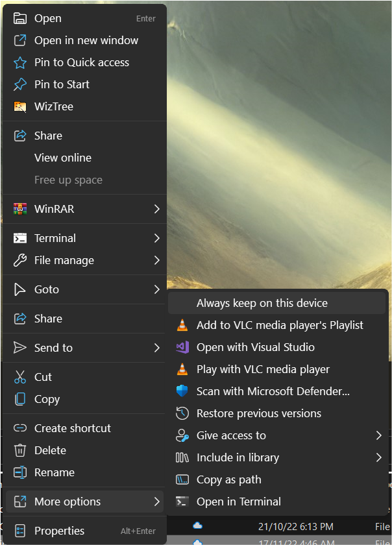Click the Copy icon above Create shortcut
This screenshot has width=392, height=545.
coord(19,399)
